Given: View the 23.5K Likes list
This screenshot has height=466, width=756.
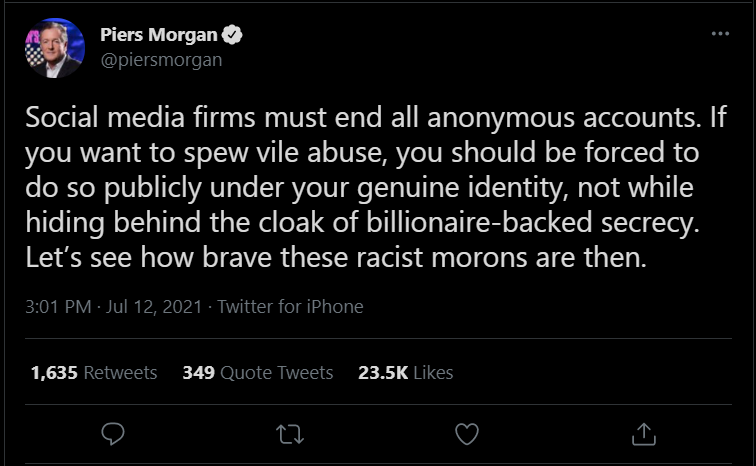Looking at the screenshot, I should pyautogui.click(x=405, y=373).
